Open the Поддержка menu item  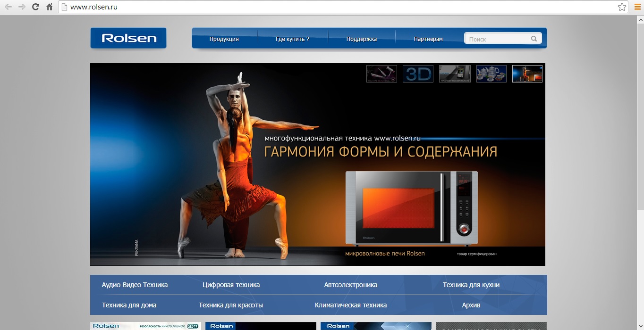pyautogui.click(x=362, y=39)
